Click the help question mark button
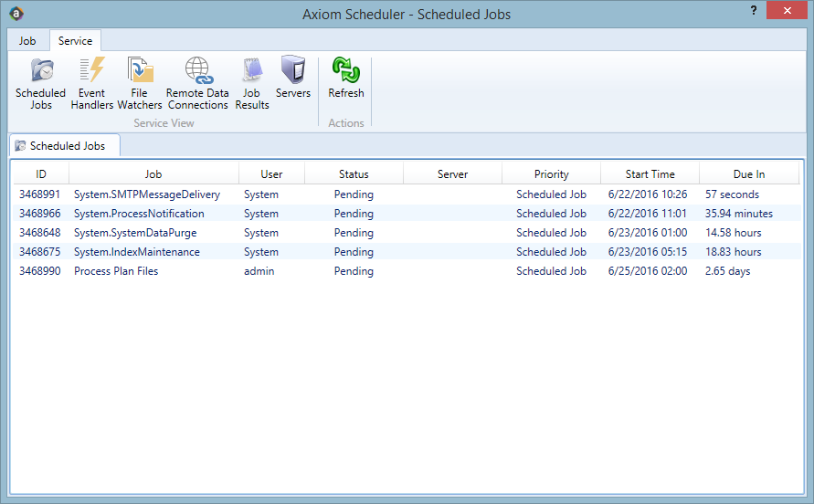 coord(754,10)
